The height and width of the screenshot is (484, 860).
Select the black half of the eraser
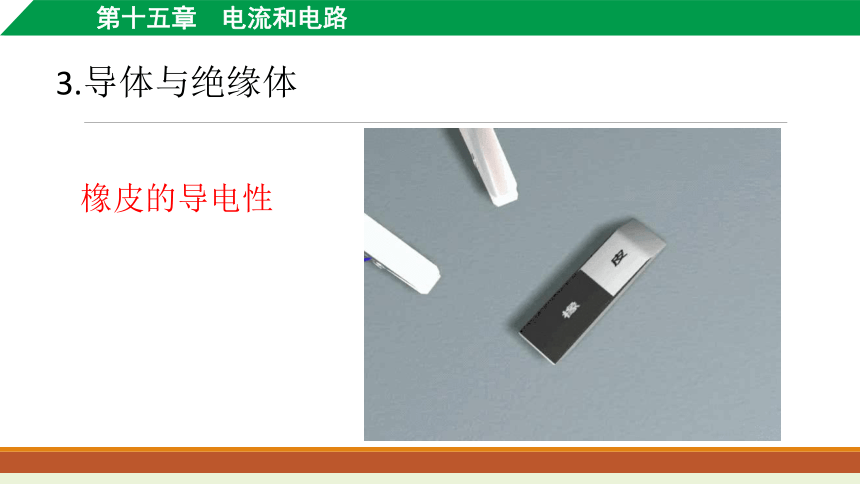[566, 317]
